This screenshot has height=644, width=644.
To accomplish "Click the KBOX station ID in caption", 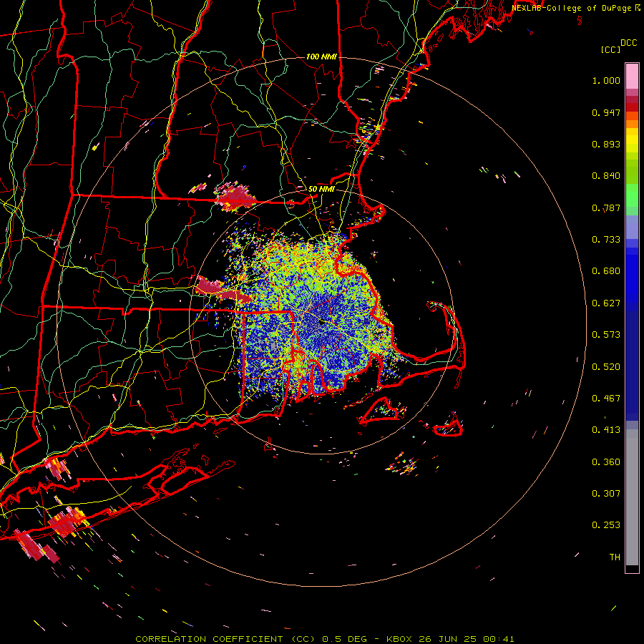I will (401, 639).
